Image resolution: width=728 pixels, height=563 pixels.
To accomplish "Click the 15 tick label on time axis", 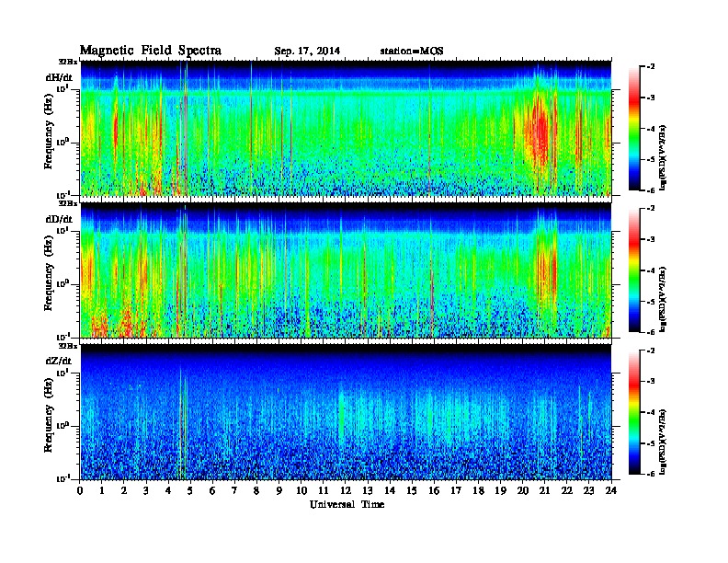I will click(x=412, y=490).
